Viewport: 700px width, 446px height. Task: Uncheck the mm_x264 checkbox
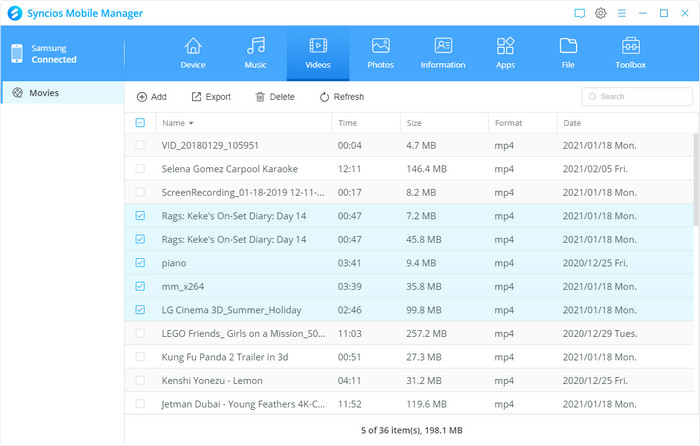click(x=140, y=286)
